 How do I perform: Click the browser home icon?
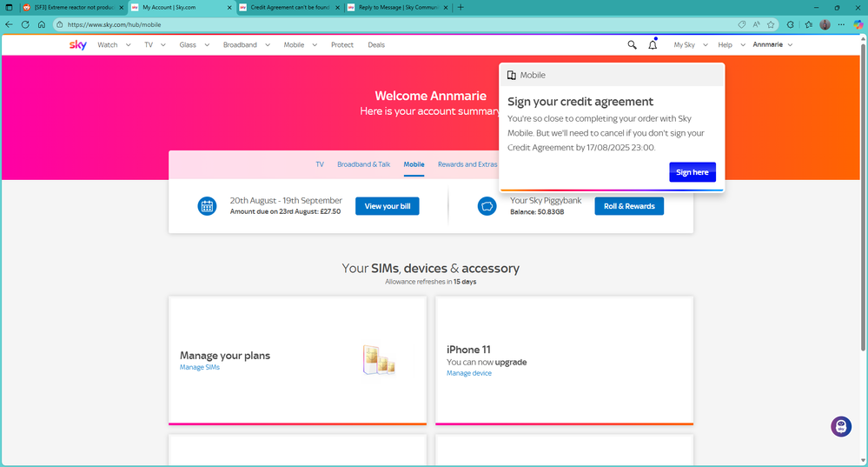pyautogui.click(x=41, y=24)
